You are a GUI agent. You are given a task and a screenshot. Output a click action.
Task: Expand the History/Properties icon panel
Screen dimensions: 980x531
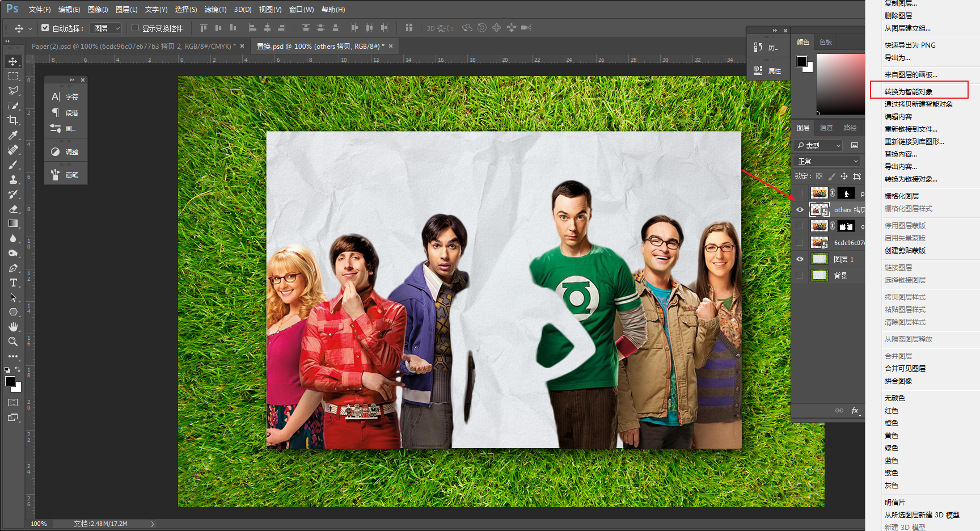pos(775,31)
